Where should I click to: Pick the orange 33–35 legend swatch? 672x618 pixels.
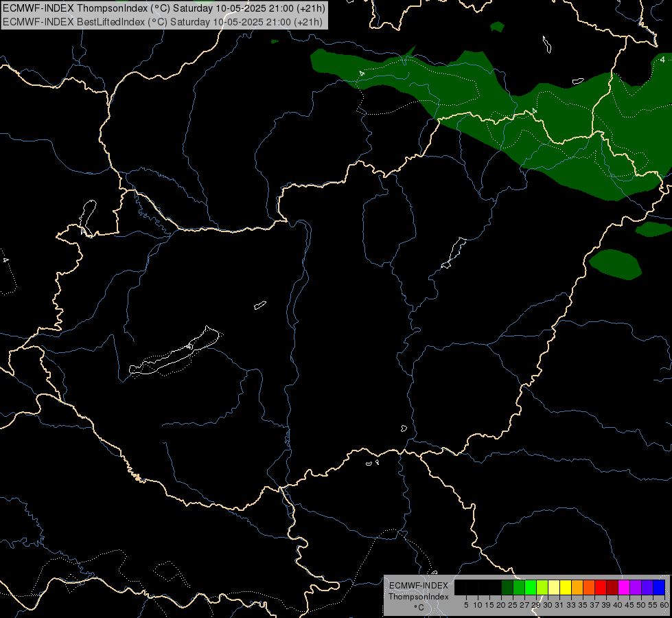click(577, 587)
